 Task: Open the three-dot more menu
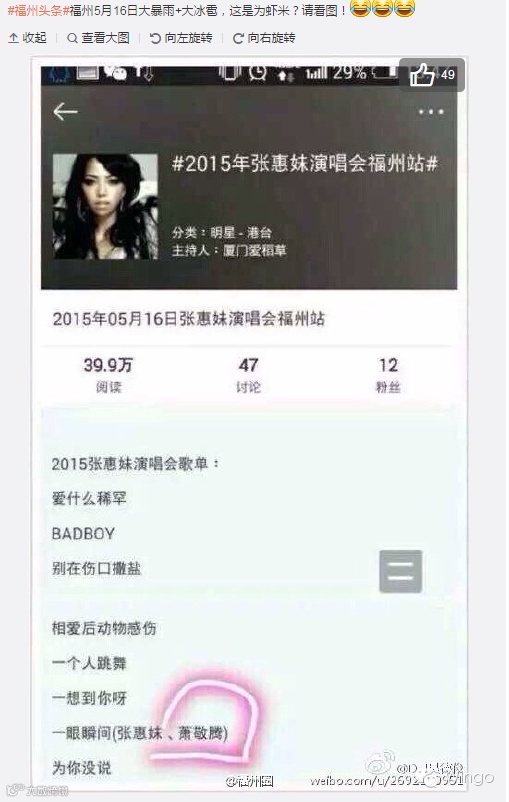431,112
